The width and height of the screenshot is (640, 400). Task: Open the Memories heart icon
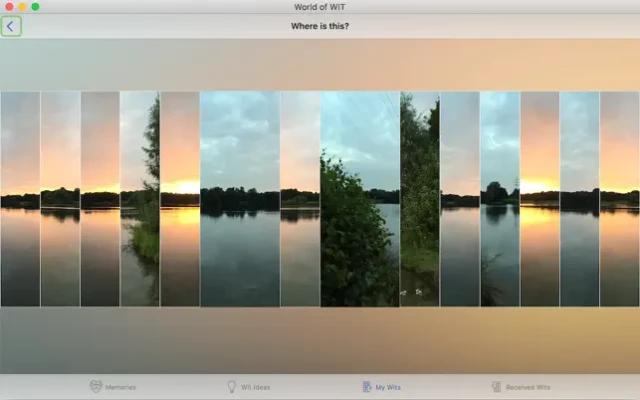(96, 387)
